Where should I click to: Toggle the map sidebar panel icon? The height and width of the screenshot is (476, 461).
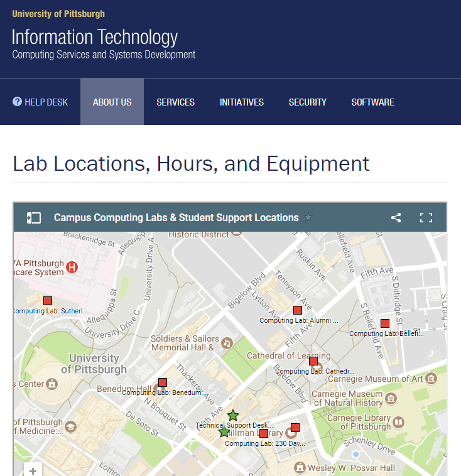point(34,218)
